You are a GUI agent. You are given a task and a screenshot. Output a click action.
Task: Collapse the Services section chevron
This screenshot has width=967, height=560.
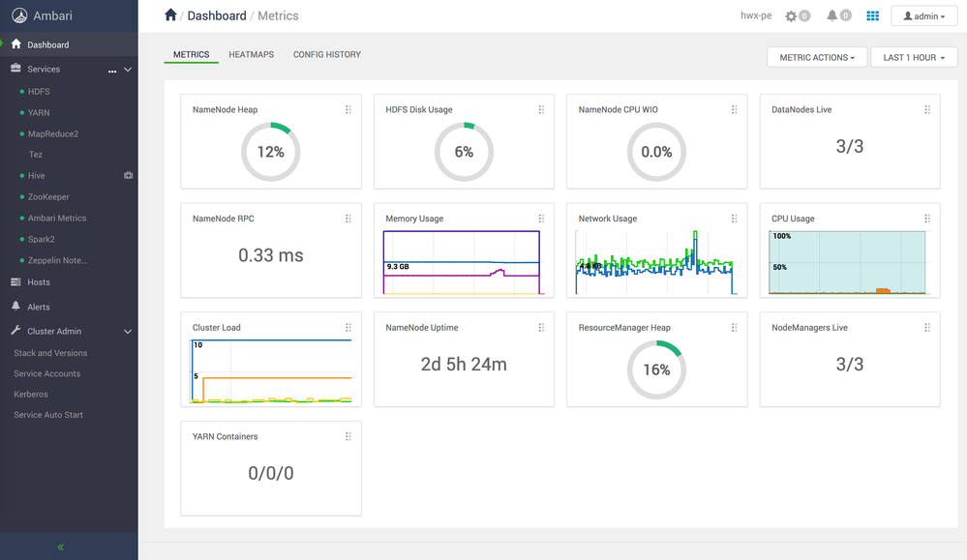tap(128, 70)
